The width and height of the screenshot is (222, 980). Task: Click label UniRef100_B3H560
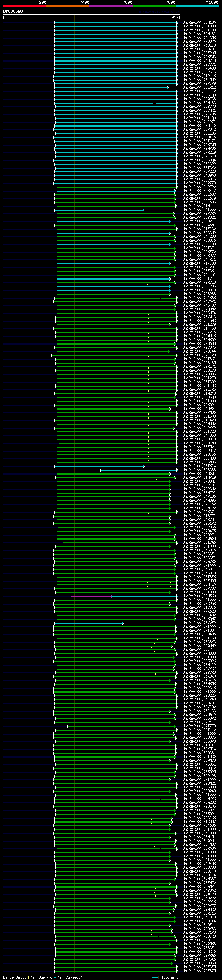pyautogui.click(x=199, y=596)
